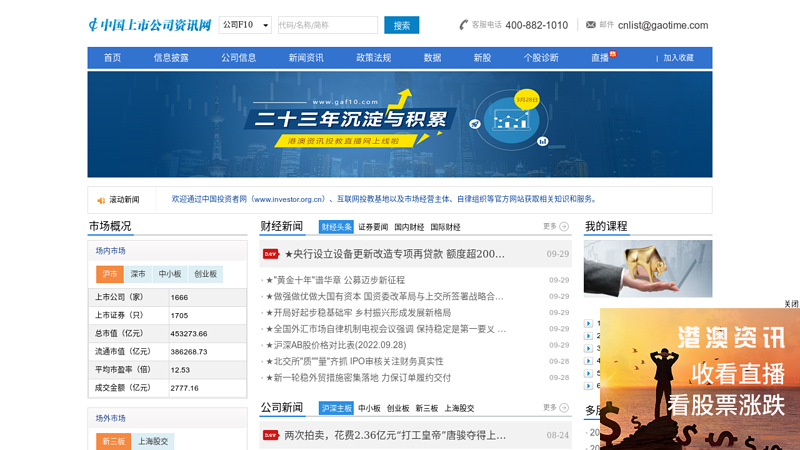Viewport: 800px width, 450px height.
Task: Switch to 创业板 company news tab
Action: (398, 408)
